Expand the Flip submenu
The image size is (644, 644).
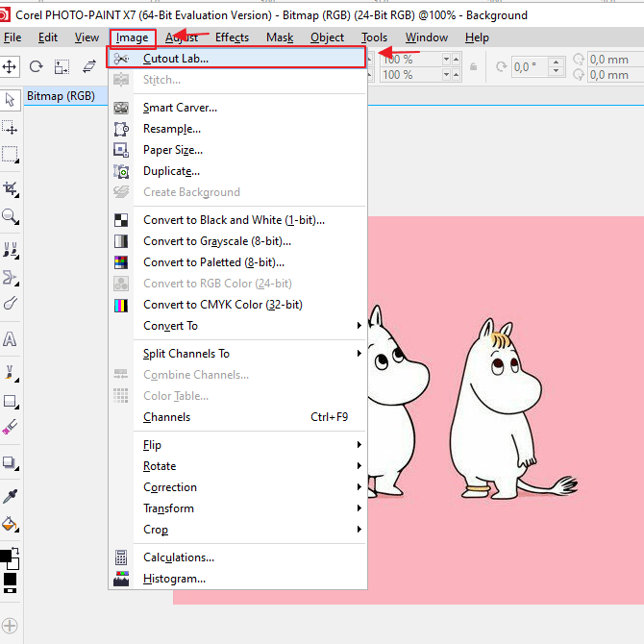tap(236, 445)
